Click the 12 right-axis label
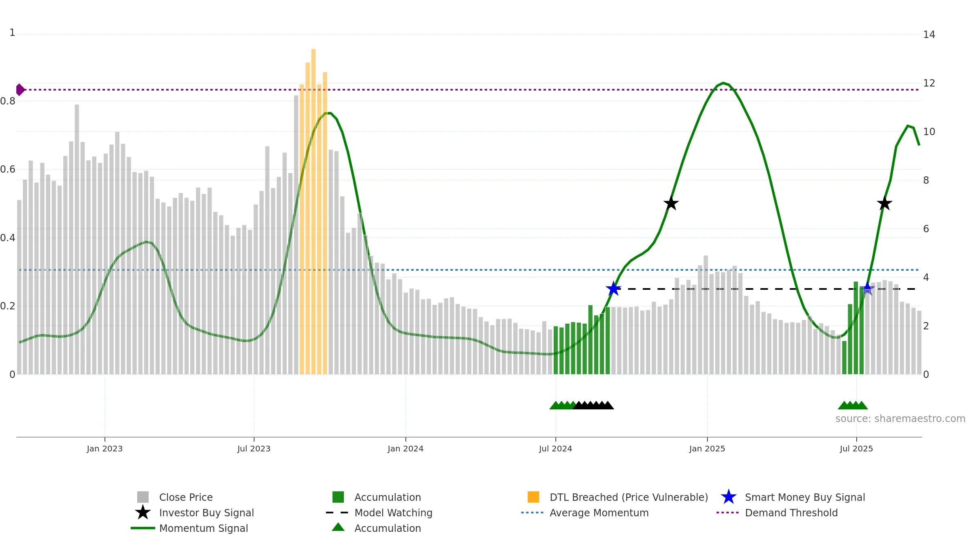The width and height of the screenshot is (980, 551). coord(929,83)
